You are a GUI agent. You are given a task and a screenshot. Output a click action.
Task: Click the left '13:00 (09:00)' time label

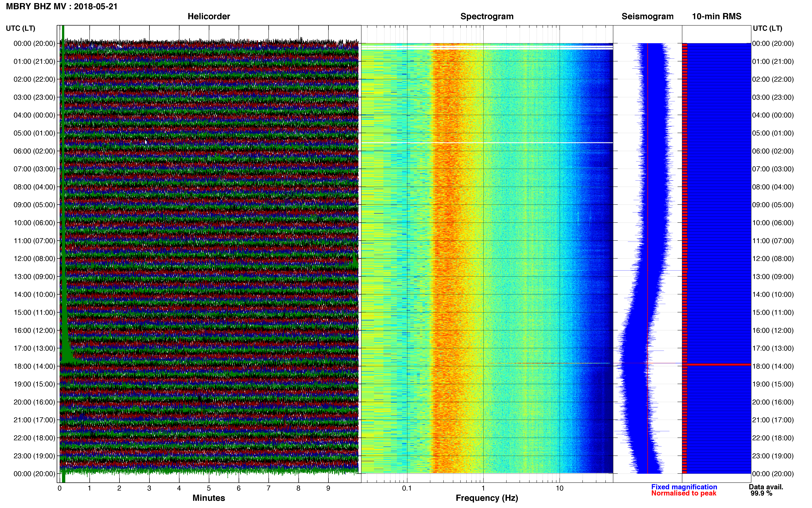34,277
